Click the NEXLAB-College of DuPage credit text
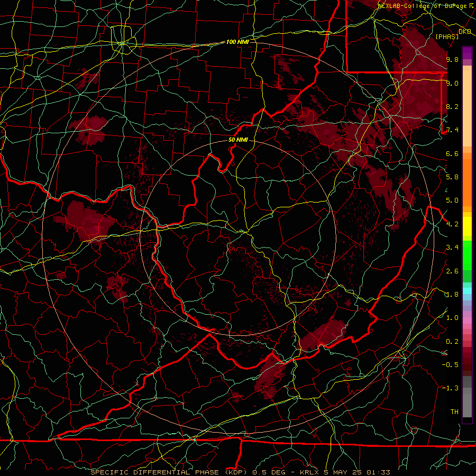Image resolution: width=476 pixels, height=476 pixels. (422, 6)
